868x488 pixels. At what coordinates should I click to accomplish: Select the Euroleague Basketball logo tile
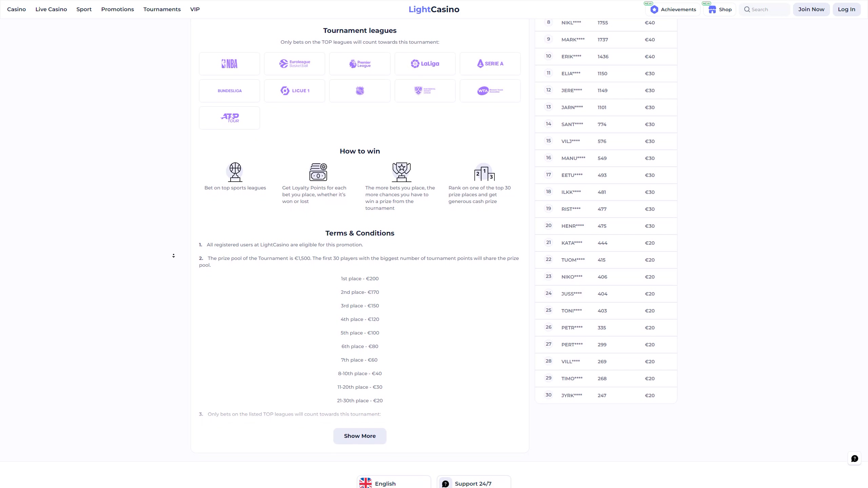294,64
